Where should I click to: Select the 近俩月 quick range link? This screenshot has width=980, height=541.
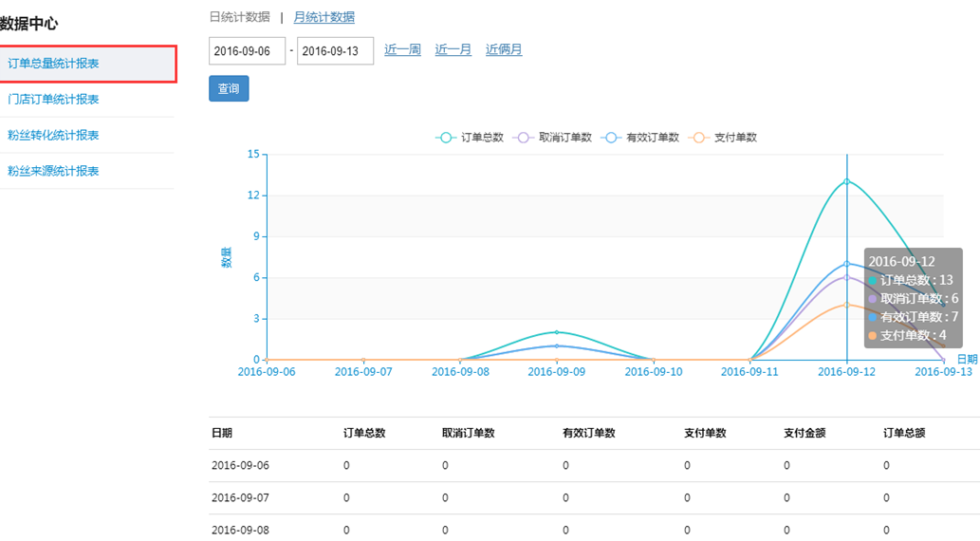504,49
